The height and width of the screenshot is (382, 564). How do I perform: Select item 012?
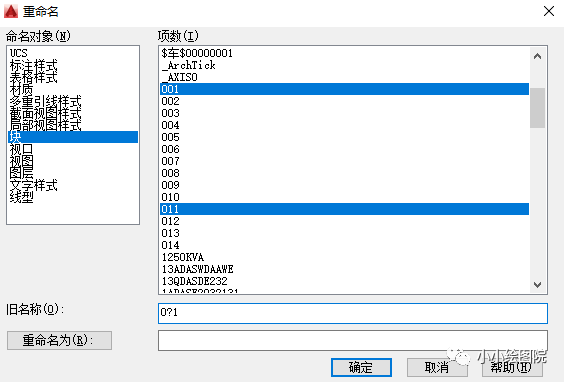tap(344, 221)
